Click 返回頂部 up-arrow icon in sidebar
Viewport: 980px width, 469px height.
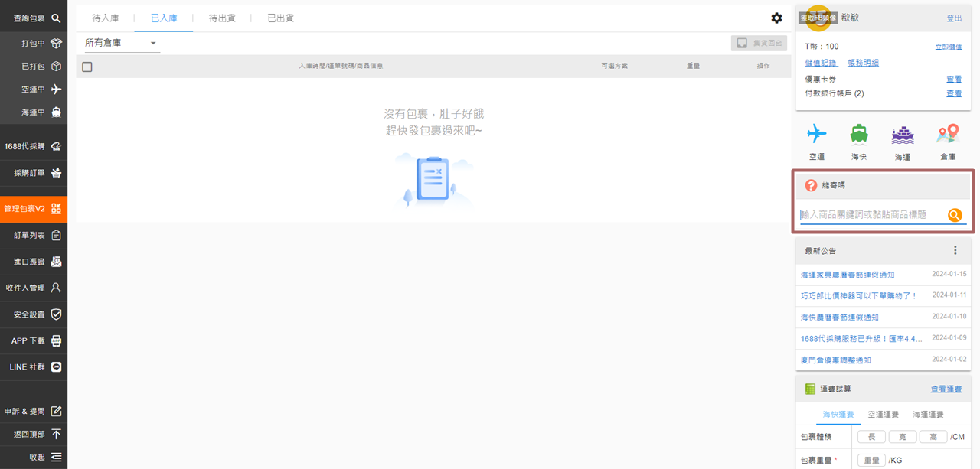point(56,434)
